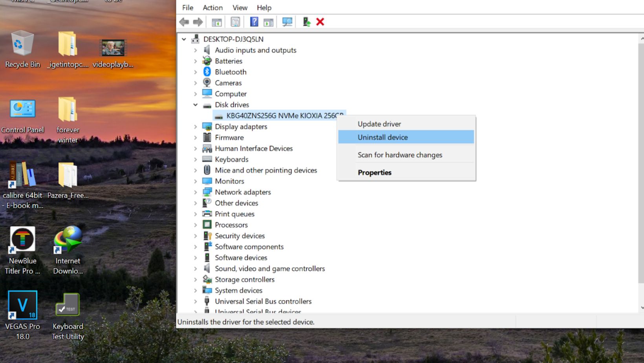
Task: Collapse the DESKTOP-DJ3Q5LN root node
Action: 184,39
